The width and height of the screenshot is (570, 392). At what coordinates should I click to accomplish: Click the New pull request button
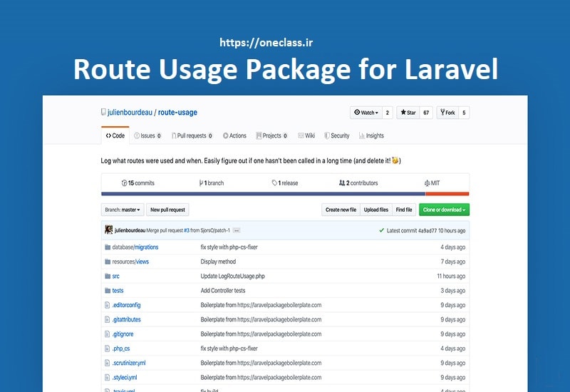point(167,210)
